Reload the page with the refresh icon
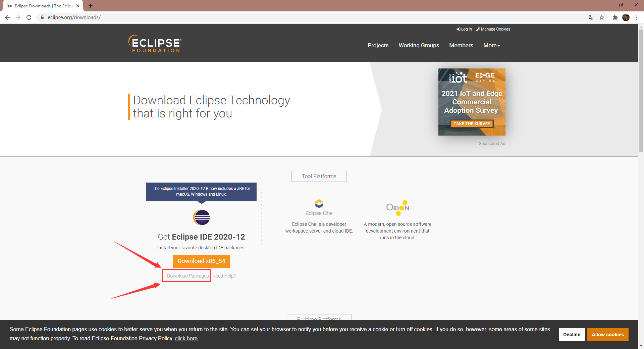This screenshot has width=644, height=349. point(29,17)
